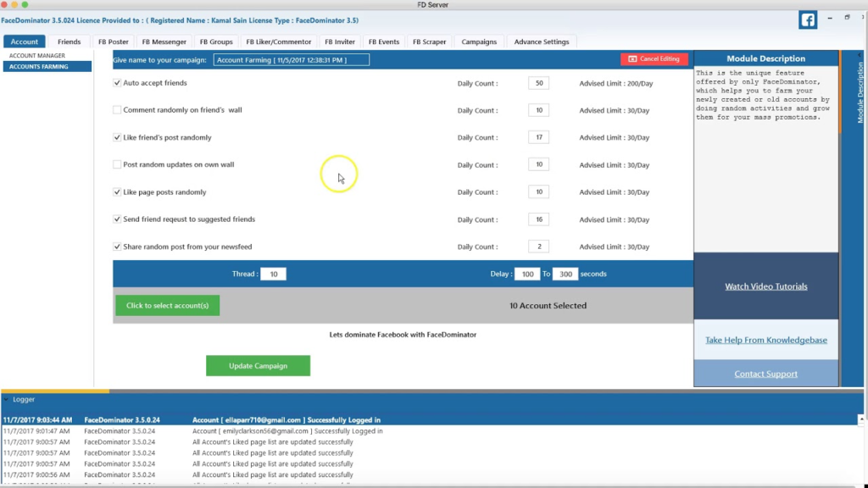This screenshot has height=488, width=868.
Task: Click the Update Campaign button
Action: click(258, 366)
